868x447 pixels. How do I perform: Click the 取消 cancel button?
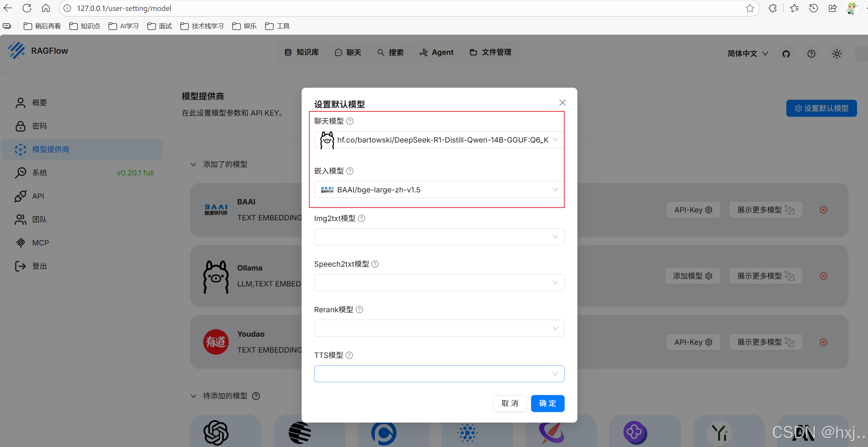[510, 404]
